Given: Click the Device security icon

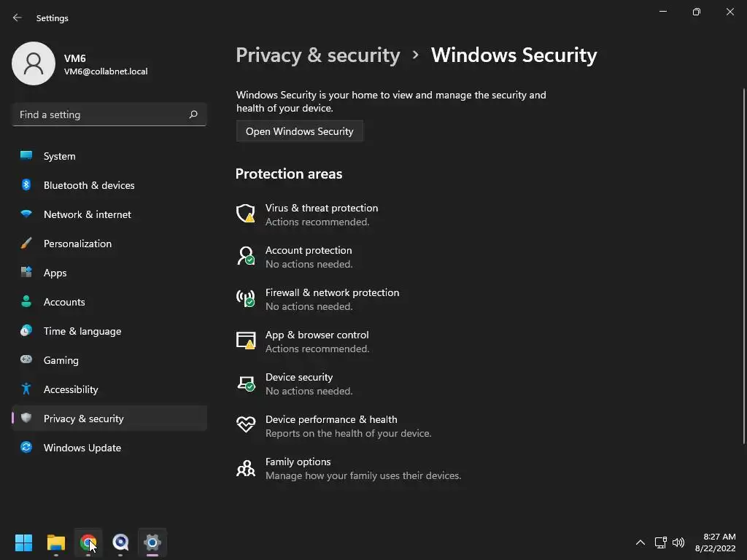Looking at the screenshot, I should tap(246, 383).
